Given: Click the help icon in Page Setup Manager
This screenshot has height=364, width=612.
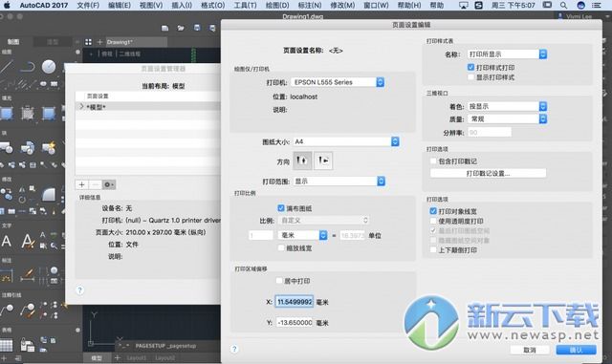Looking at the screenshot, I should click(80, 290).
